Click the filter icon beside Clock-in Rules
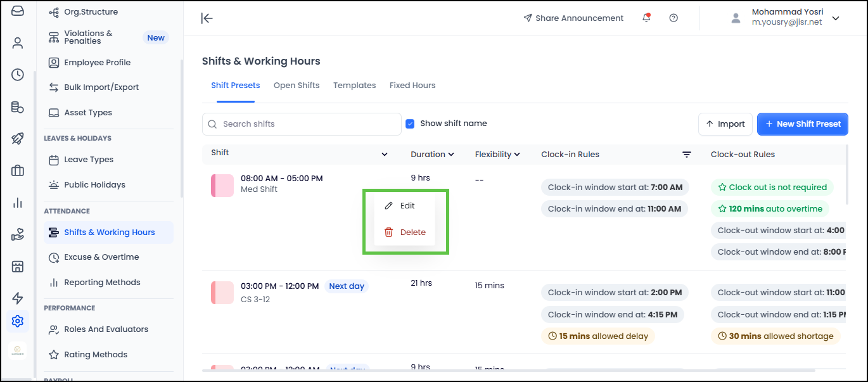The width and height of the screenshot is (868, 382). tap(686, 155)
